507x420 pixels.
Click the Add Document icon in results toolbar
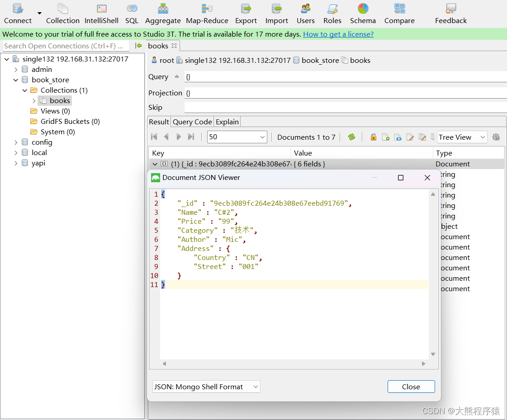386,137
